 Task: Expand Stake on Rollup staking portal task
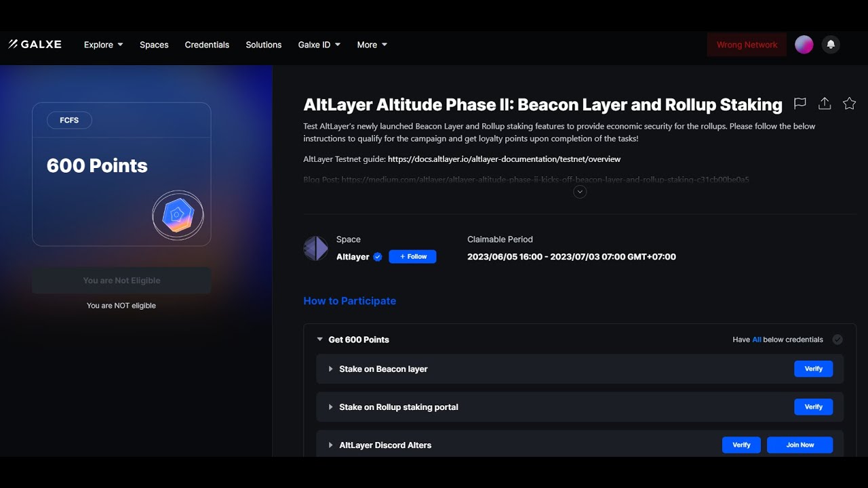[x=331, y=407]
